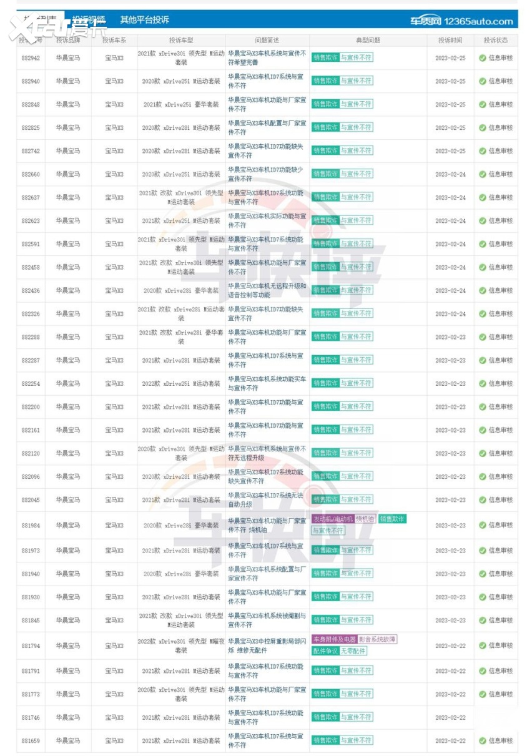This screenshot has width=532, height=756.
Task: Click 宝马X3 series in row 881940
Action: coord(114,574)
